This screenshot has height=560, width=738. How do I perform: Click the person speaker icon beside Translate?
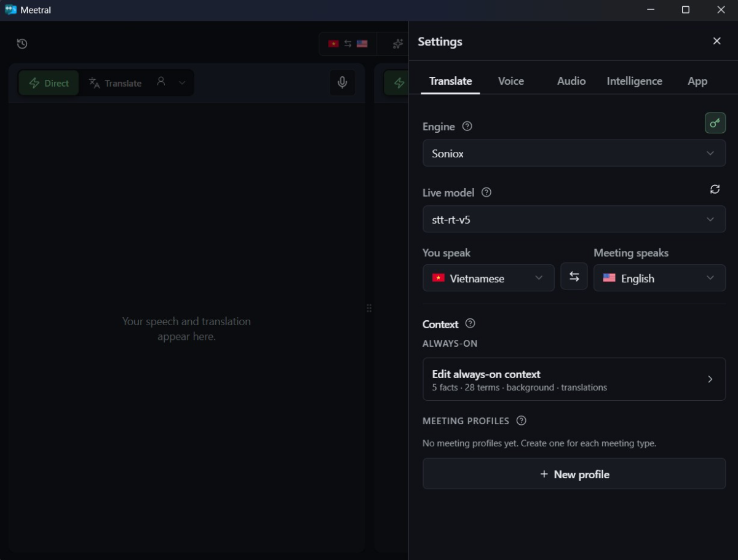coord(161,81)
